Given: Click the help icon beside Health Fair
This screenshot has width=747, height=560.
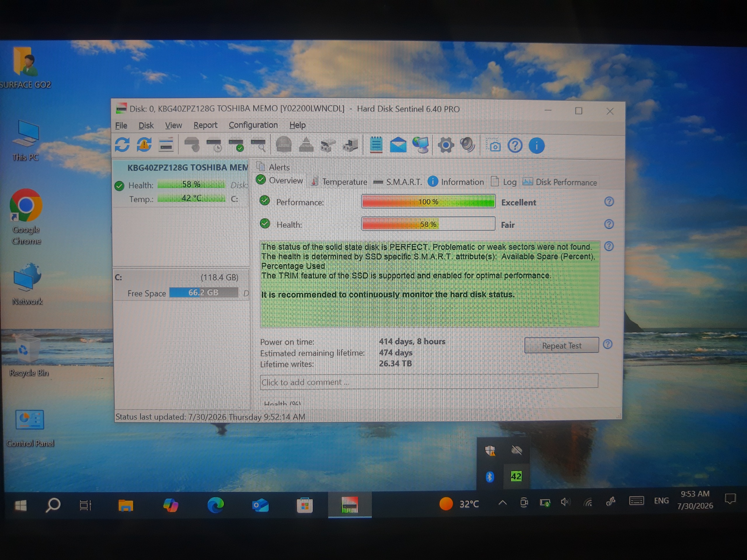Looking at the screenshot, I should pos(608,224).
